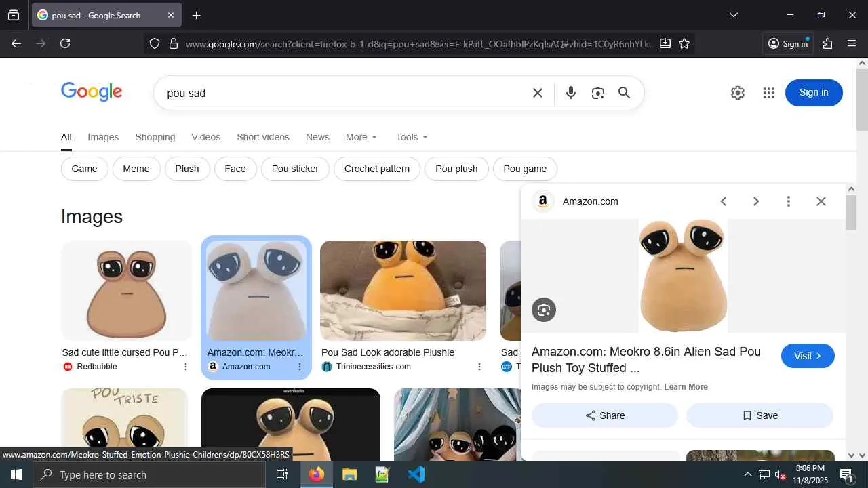Open Google apps grid launcher
The image size is (868, 488).
click(x=768, y=93)
